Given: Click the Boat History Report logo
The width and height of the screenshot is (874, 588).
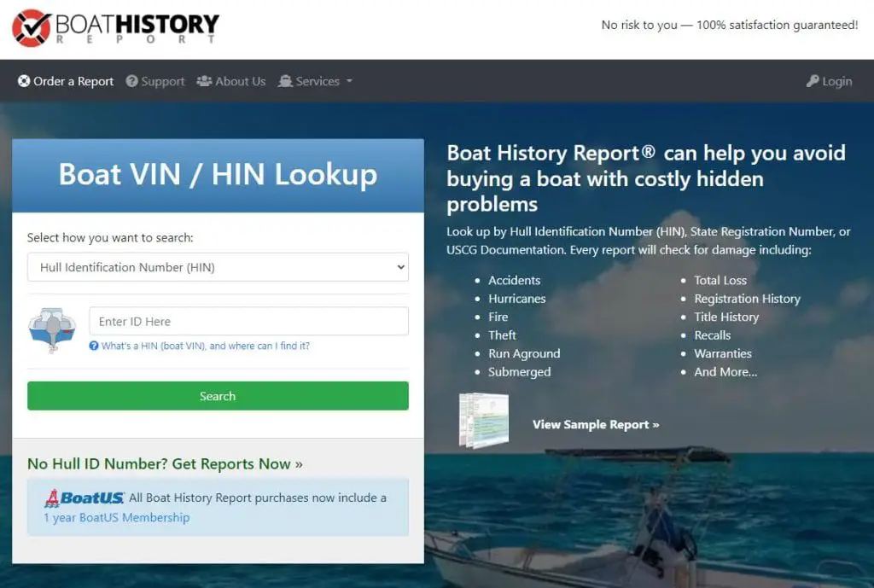Looking at the screenshot, I should pos(116,27).
